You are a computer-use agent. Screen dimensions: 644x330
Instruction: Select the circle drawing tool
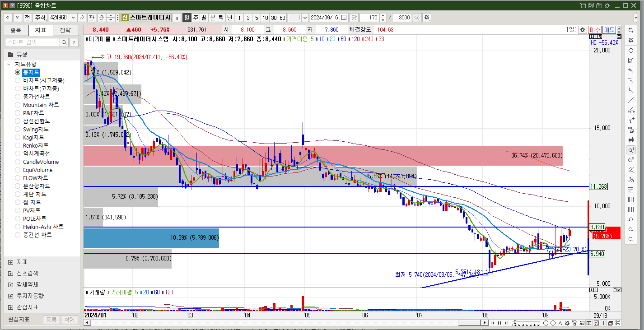[631, 50]
